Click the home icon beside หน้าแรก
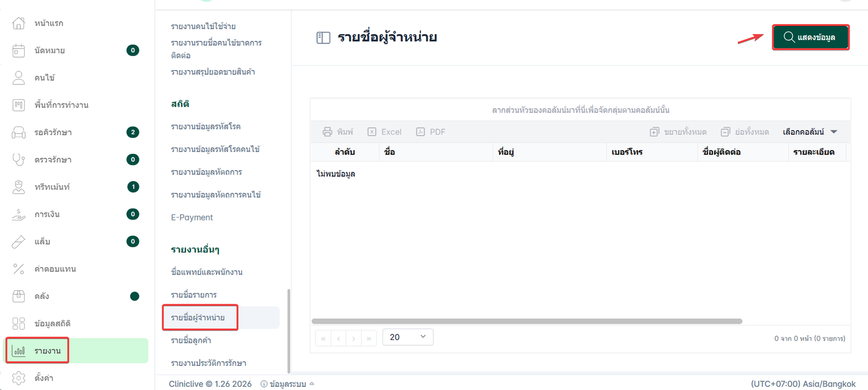Image resolution: width=868 pixels, height=390 pixels. pyautogui.click(x=19, y=24)
